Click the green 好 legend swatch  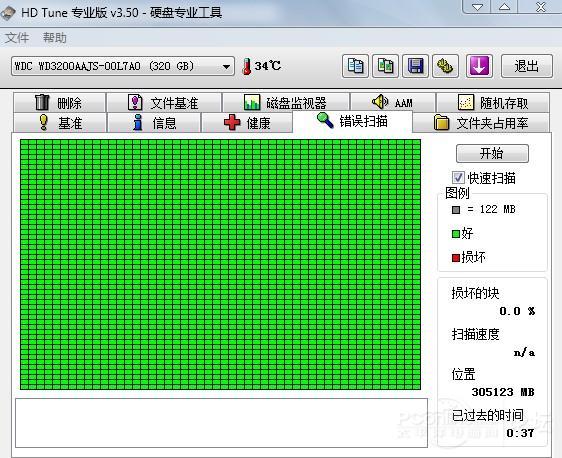pos(456,234)
